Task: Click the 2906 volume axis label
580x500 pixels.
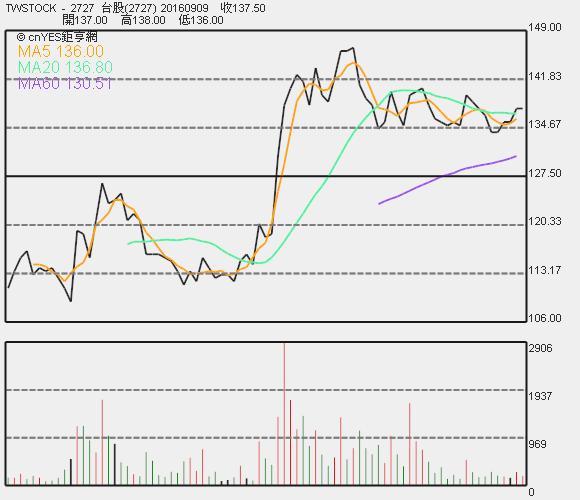Action: pyautogui.click(x=540, y=348)
